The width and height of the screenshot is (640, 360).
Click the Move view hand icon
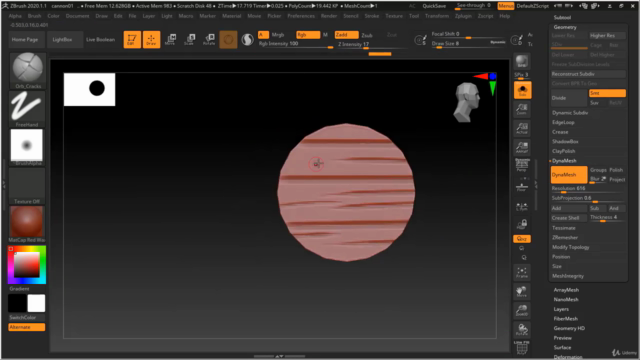522,291
